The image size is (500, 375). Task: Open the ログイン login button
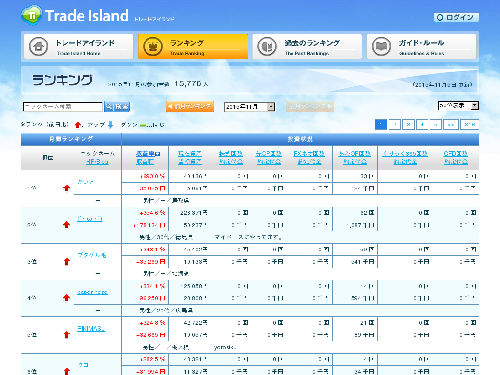point(456,17)
